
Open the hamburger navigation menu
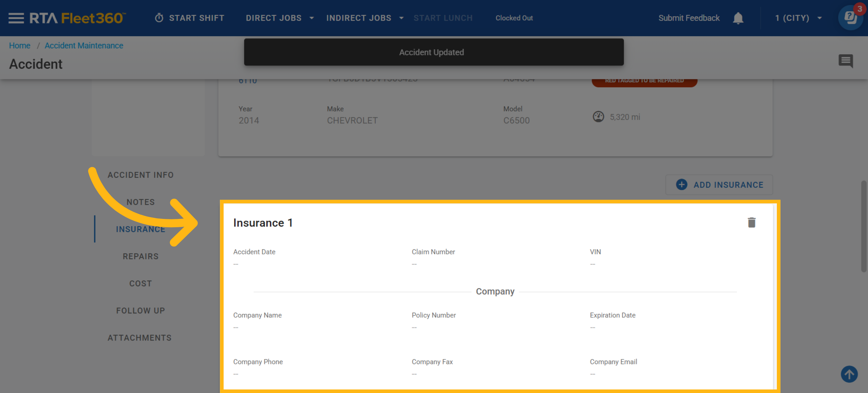point(16,18)
